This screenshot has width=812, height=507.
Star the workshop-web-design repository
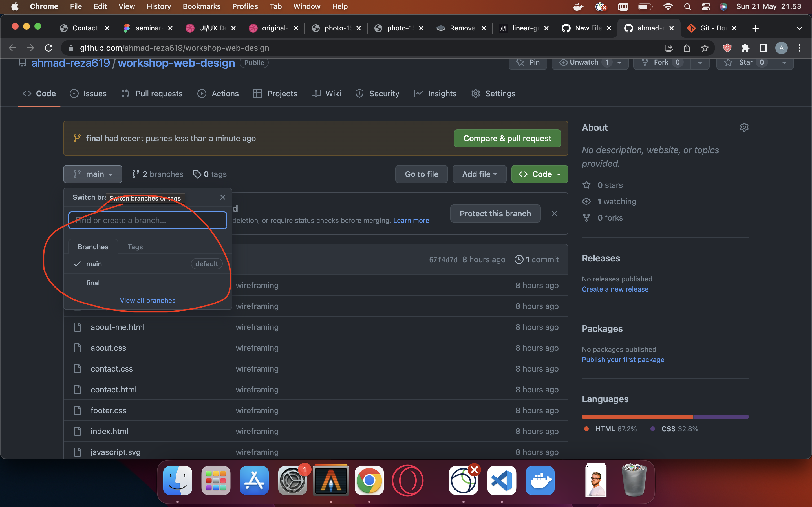coord(745,62)
